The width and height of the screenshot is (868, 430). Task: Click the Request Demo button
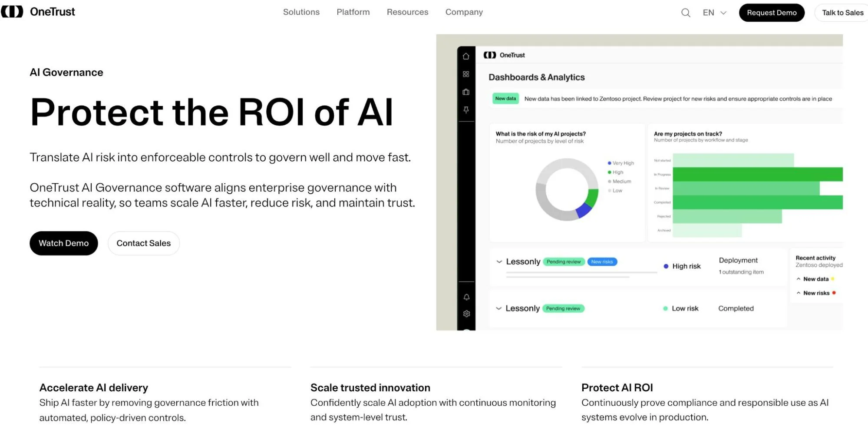(772, 13)
